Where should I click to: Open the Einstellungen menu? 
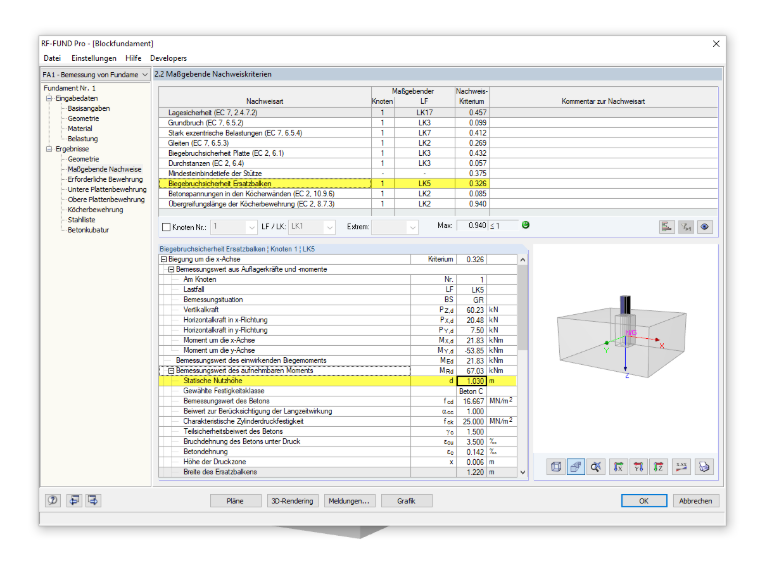point(94,58)
